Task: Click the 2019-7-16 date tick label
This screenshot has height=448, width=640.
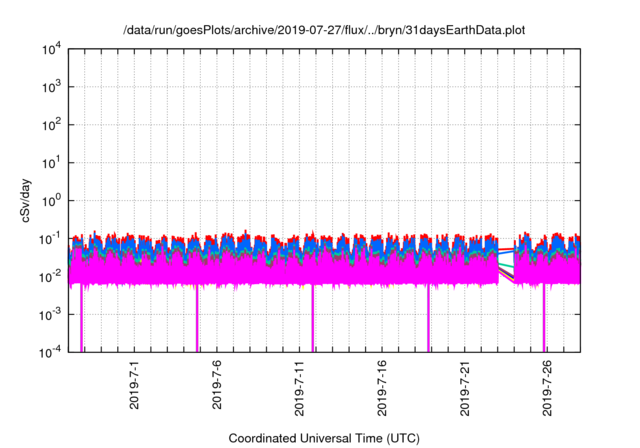Action: click(x=382, y=388)
